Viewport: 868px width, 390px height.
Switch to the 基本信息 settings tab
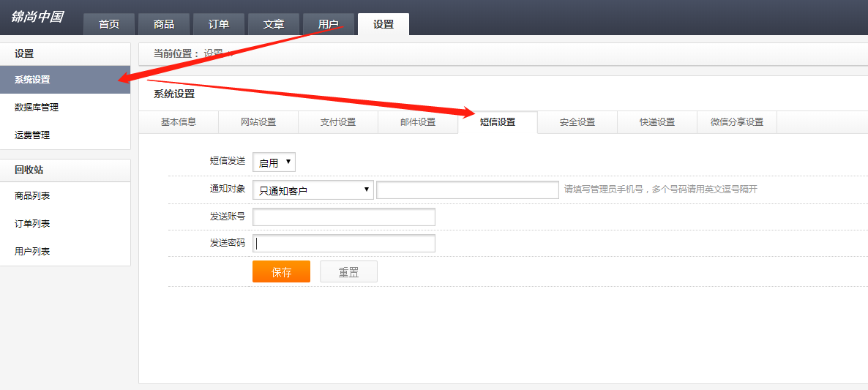tap(179, 122)
